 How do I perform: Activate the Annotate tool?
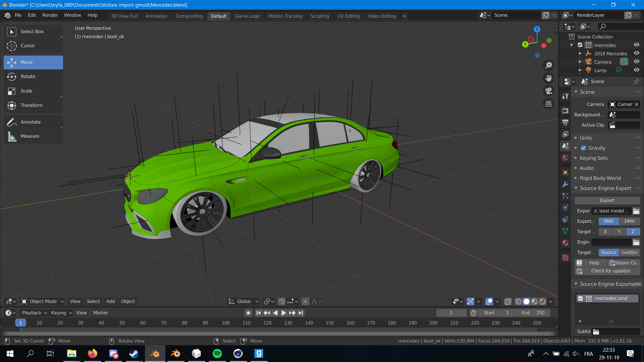pos(33,122)
